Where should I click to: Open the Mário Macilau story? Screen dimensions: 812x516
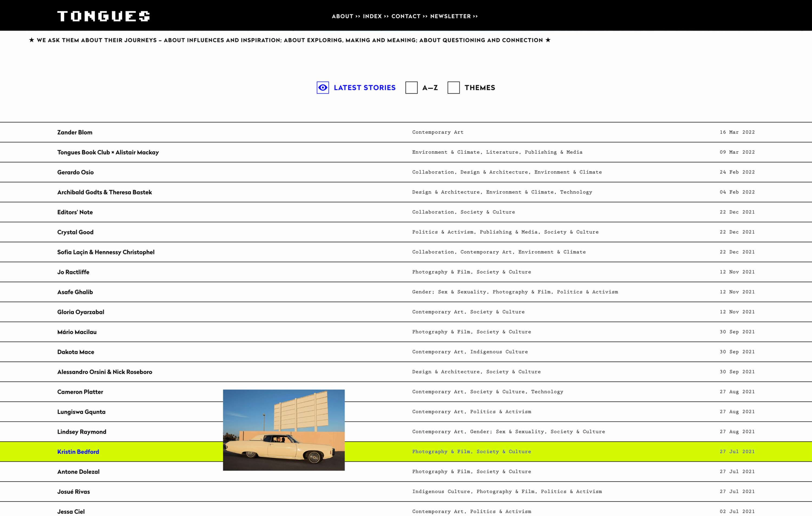point(77,332)
